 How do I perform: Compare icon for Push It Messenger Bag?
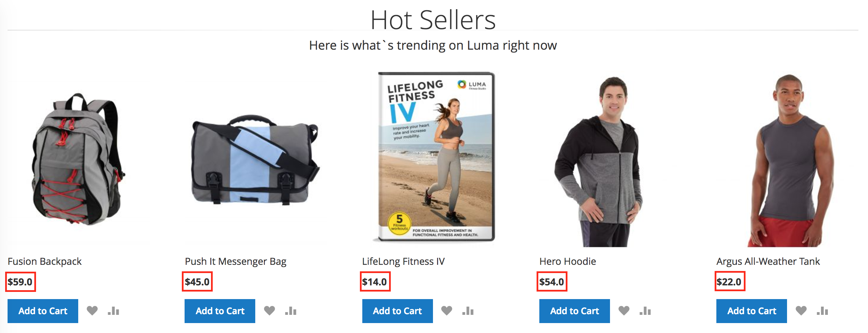[x=291, y=311]
